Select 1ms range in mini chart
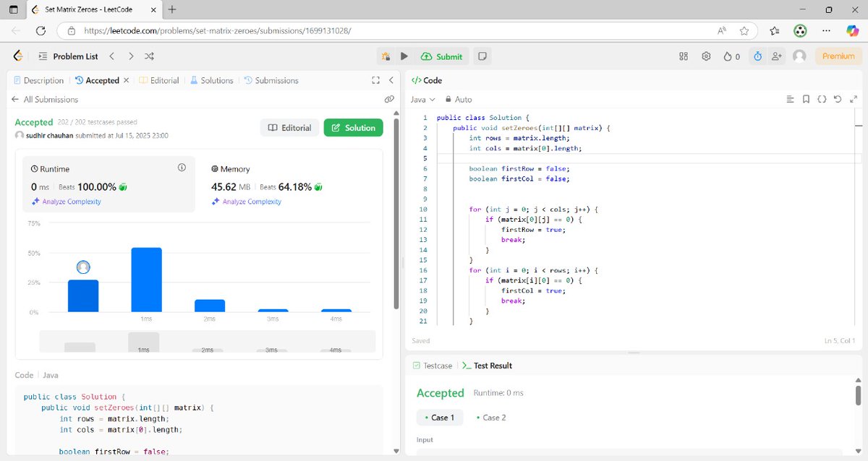 [143, 342]
